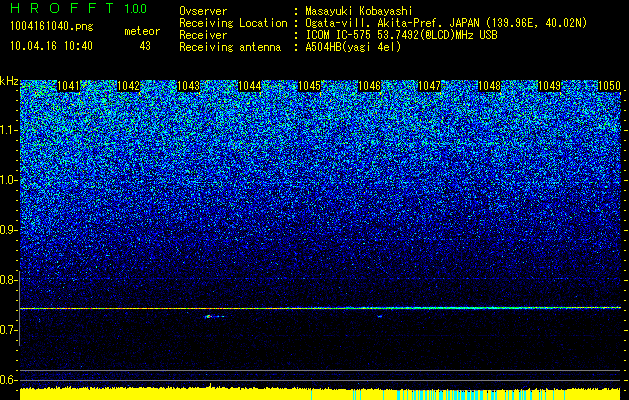This screenshot has height=400, width=629.
Task: Select the file name 1004161040.png
Action: pyautogui.click(x=52, y=26)
